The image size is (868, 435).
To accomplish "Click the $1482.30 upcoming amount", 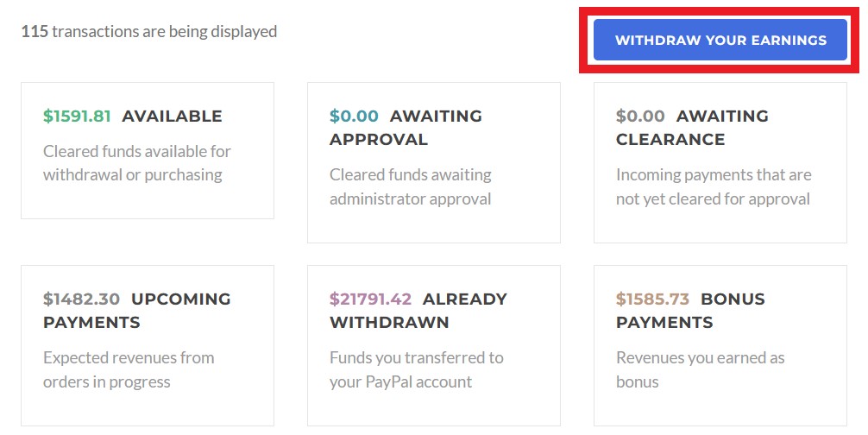I will [x=81, y=299].
